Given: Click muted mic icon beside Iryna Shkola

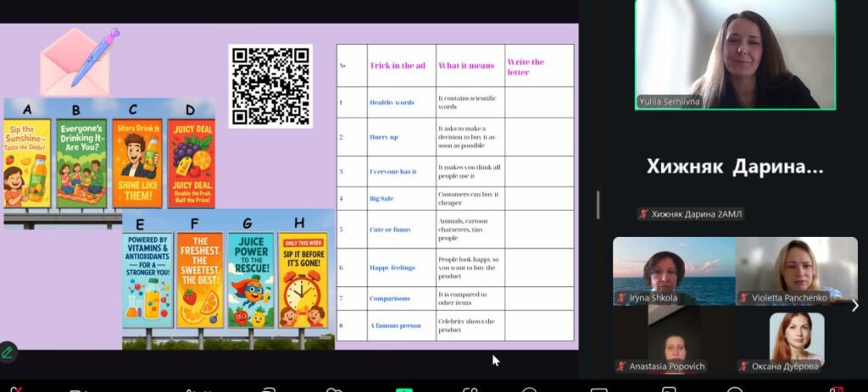Looking at the screenshot, I should tap(621, 298).
